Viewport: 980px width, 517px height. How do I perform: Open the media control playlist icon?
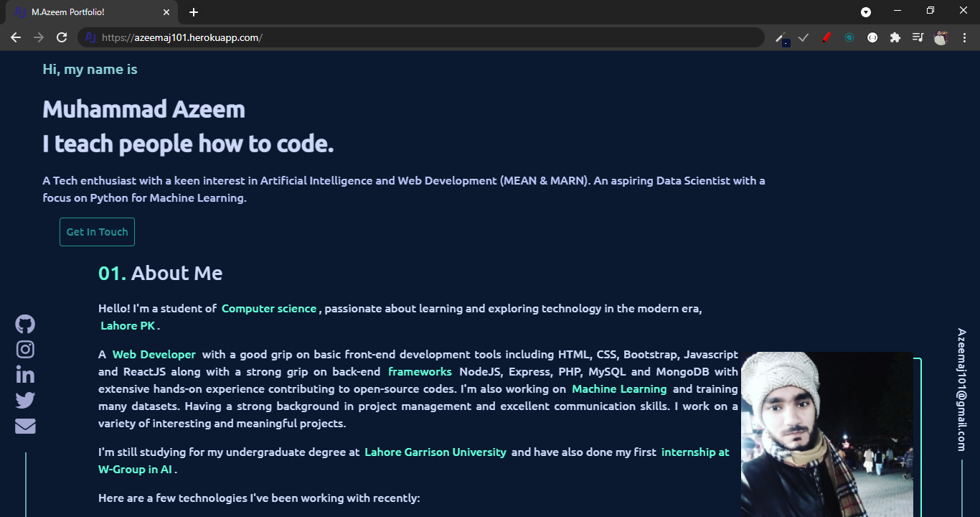click(918, 37)
